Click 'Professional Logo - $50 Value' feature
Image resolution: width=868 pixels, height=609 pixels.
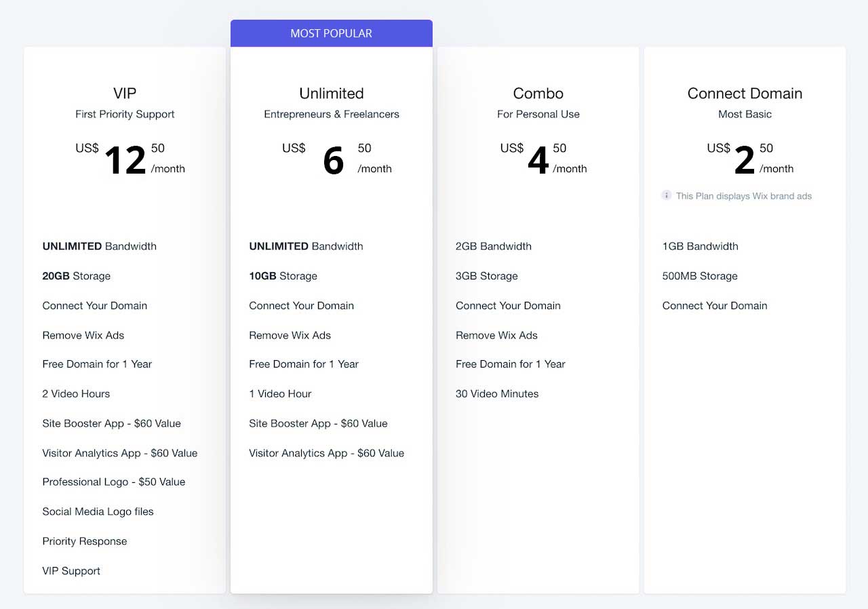pos(114,482)
